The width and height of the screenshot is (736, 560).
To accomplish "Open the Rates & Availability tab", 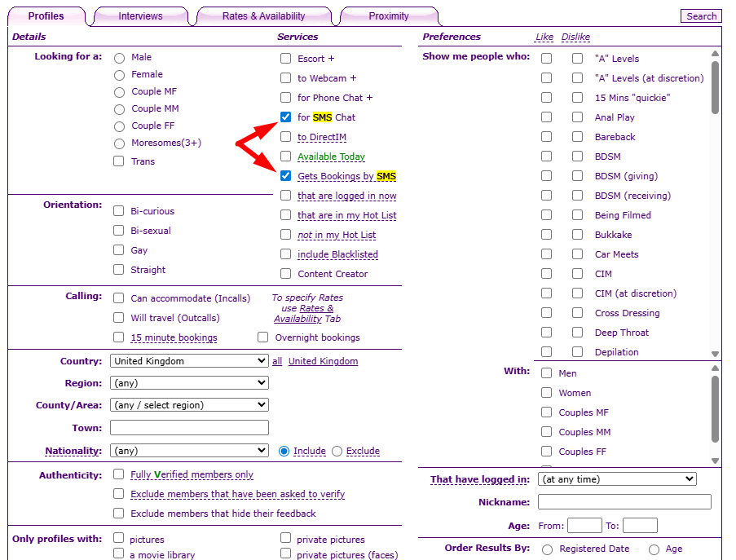I will point(263,16).
